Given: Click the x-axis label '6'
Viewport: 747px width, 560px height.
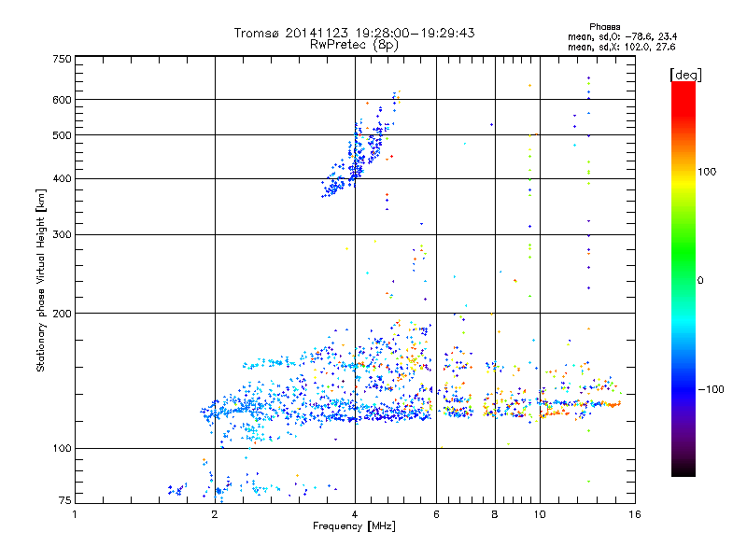Looking at the screenshot, I should tap(436, 514).
